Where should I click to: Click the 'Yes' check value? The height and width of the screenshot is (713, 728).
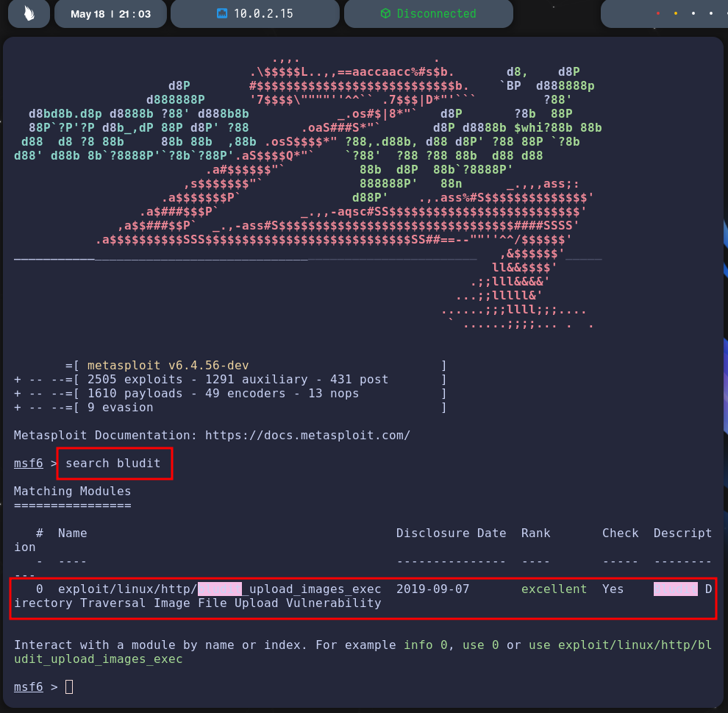click(613, 589)
